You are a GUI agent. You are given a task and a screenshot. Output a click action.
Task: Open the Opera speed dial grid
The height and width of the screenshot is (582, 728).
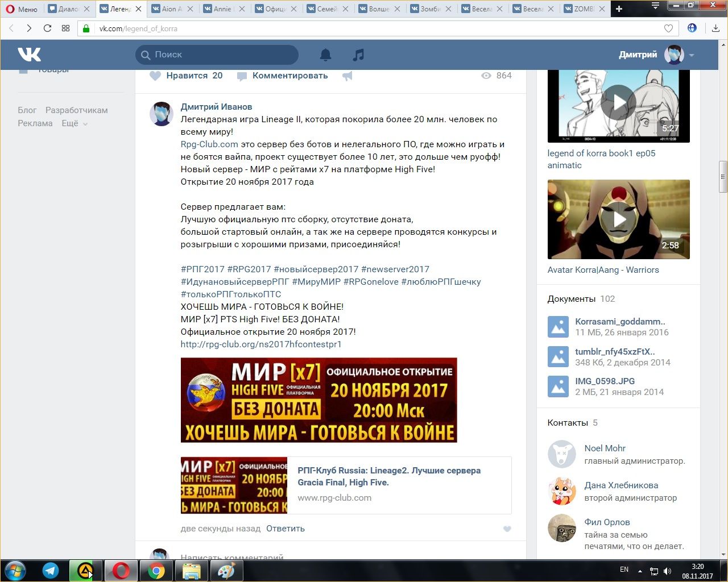[x=65, y=28]
